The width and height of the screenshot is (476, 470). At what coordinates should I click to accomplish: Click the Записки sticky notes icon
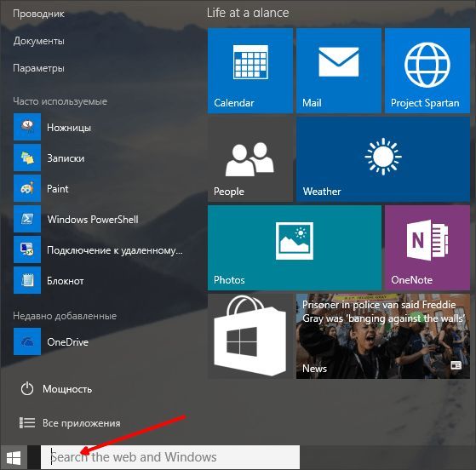click(x=27, y=158)
